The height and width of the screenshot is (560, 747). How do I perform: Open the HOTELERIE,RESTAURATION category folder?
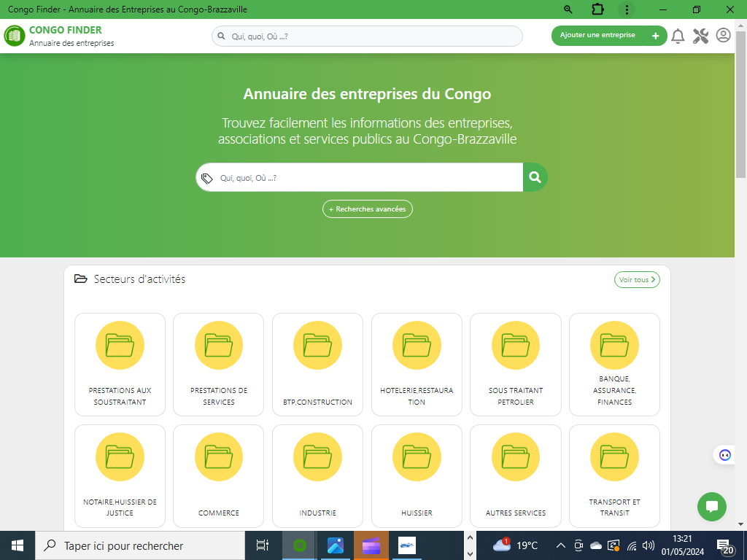click(x=417, y=364)
